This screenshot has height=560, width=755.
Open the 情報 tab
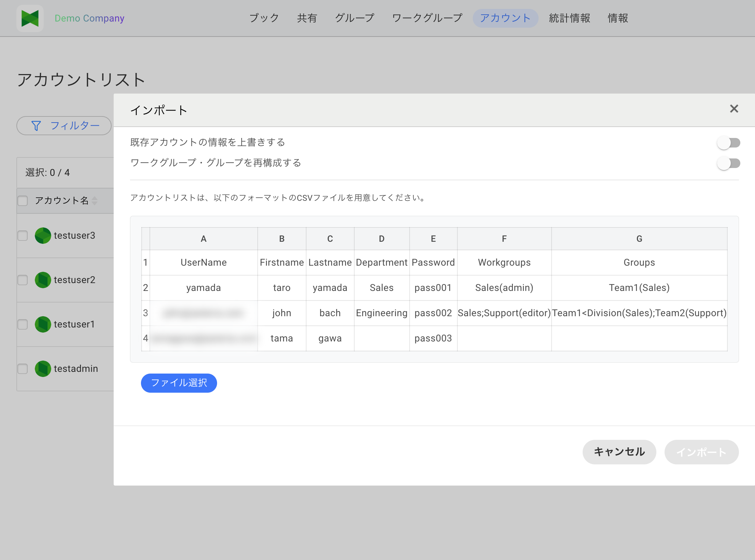(x=618, y=18)
